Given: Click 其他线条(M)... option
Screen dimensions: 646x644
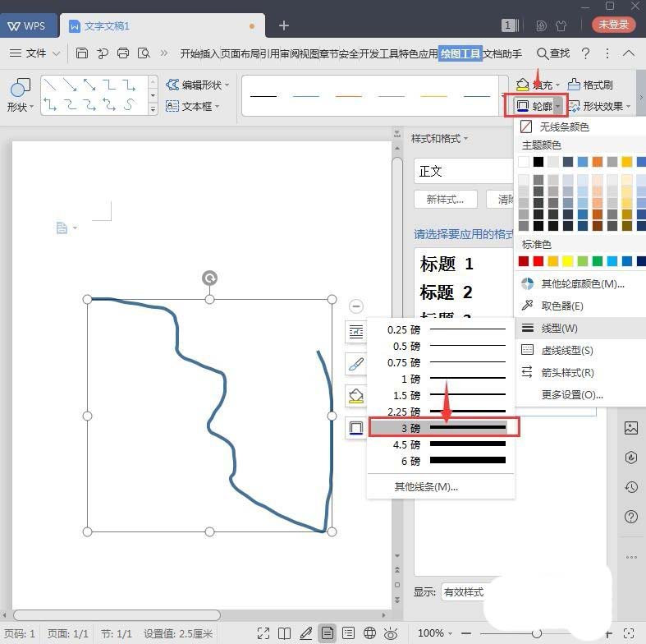Looking at the screenshot, I should tap(426, 487).
